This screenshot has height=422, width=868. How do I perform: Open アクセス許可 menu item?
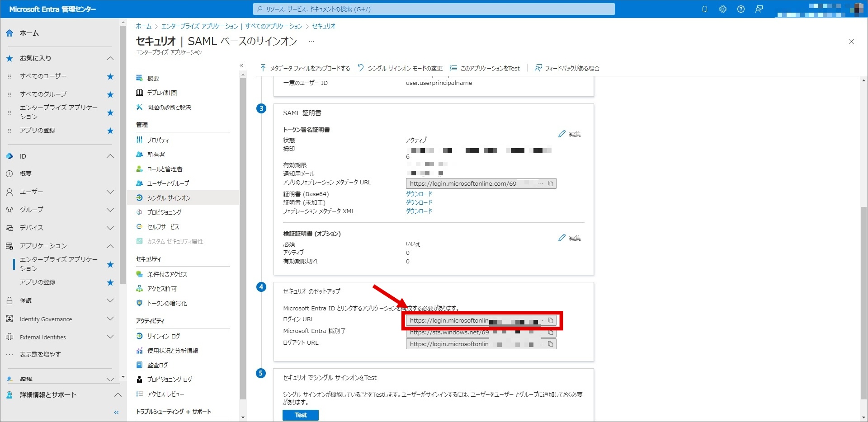[x=162, y=289]
